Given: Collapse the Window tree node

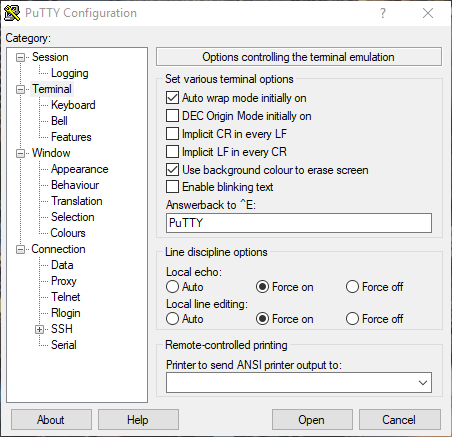Looking at the screenshot, I should coord(21,154).
